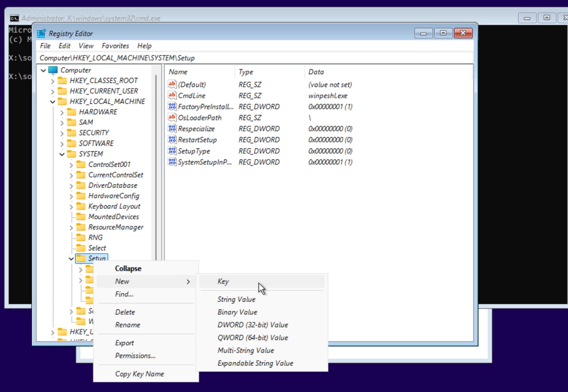Collapse the HKEY_LOCAL_MACHINE node
This screenshot has height=392, width=568.
click(x=53, y=102)
